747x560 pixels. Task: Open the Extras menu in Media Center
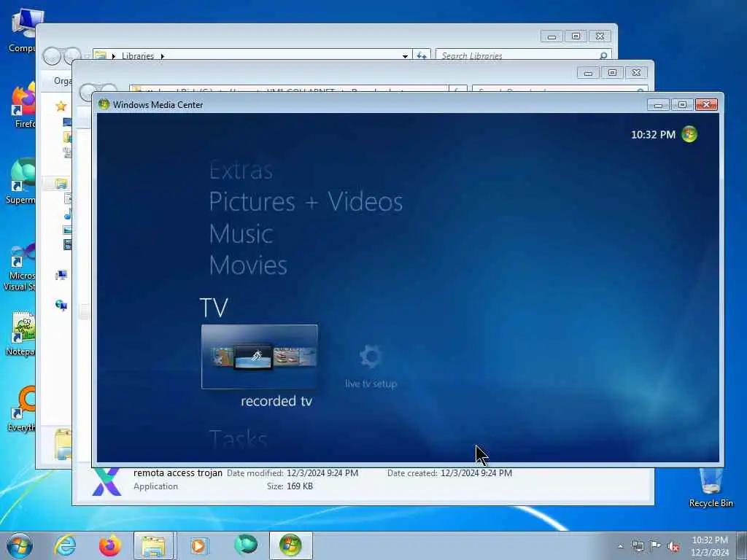click(241, 170)
